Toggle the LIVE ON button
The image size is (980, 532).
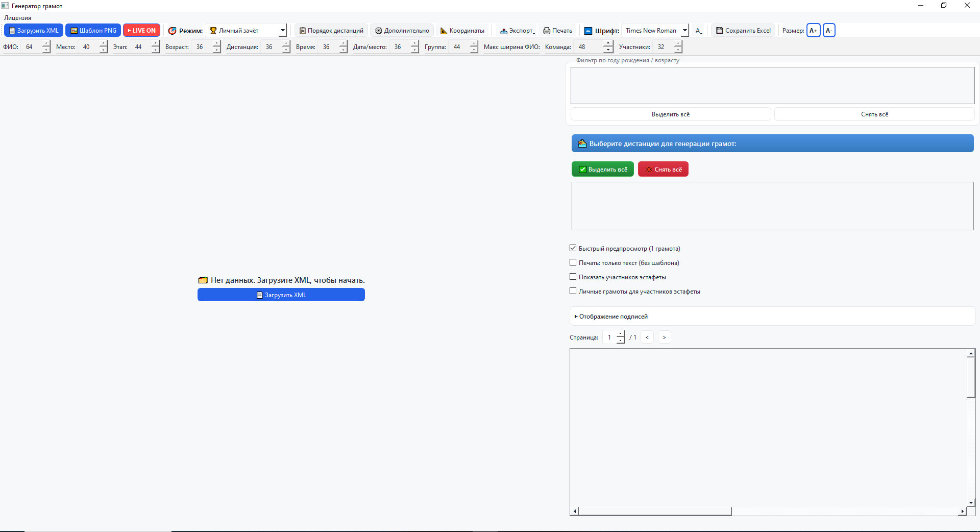click(x=141, y=31)
